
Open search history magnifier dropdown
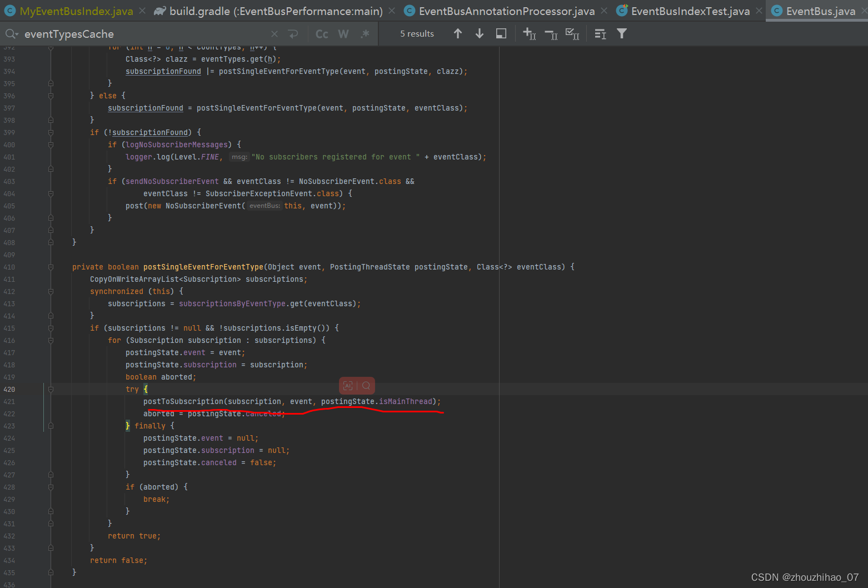[11, 34]
